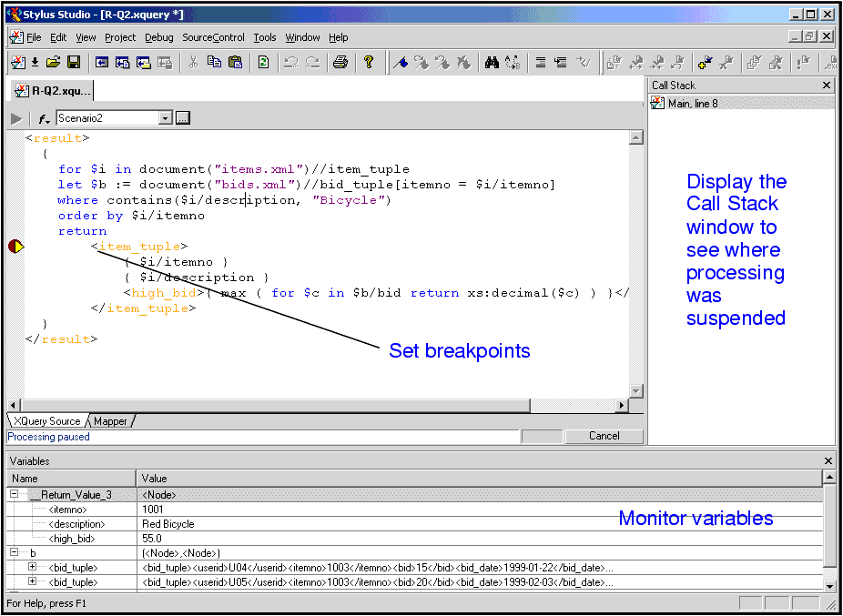
Task: Open the Scenario2 dropdown list
Action: pyautogui.click(x=165, y=118)
